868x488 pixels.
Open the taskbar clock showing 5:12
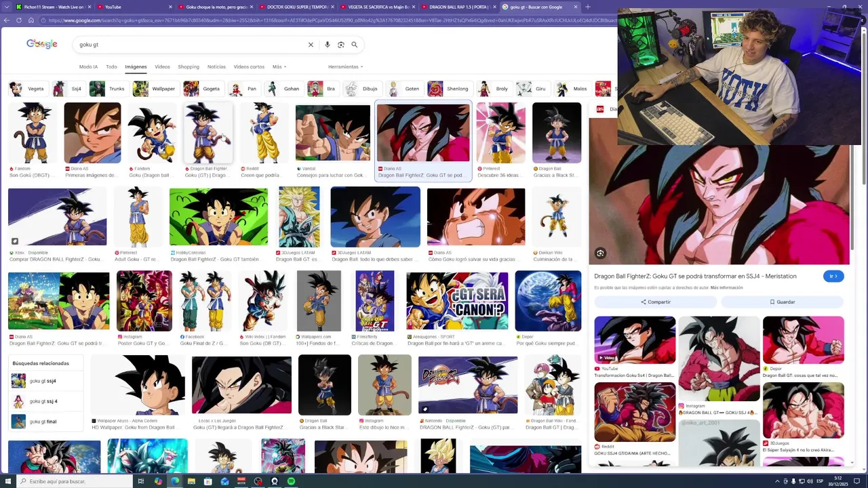click(839, 481)
